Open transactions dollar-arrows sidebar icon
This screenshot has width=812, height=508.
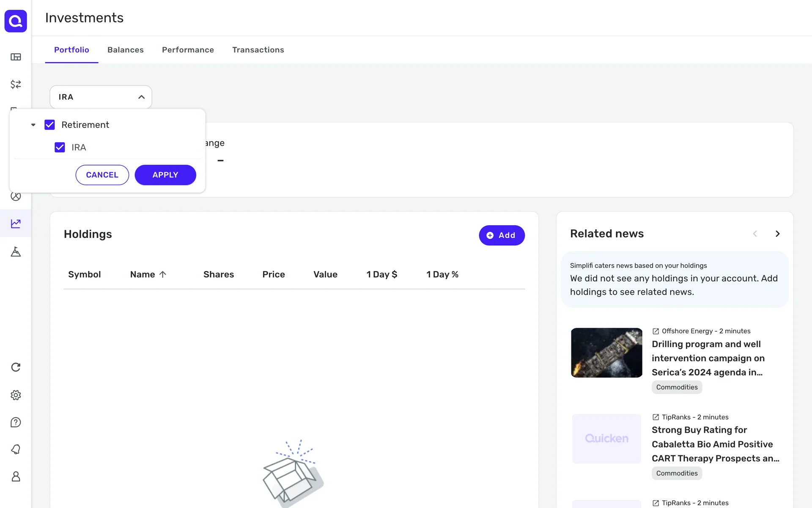[16, 84]
